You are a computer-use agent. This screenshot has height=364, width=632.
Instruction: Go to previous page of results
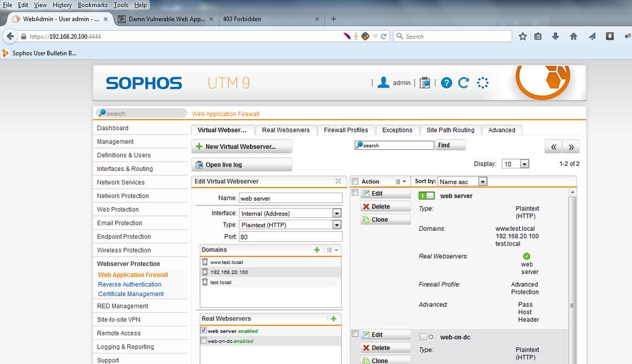pyautogui.click(x=554, y=147)
